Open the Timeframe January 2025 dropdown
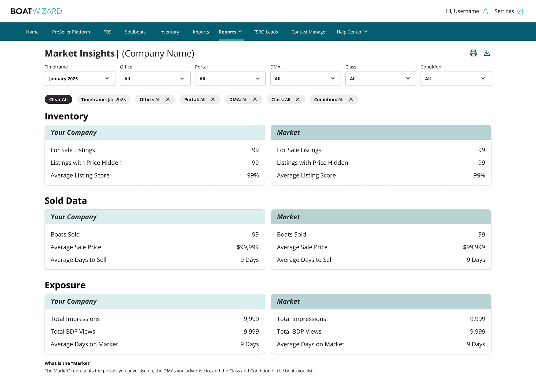The height and width of the screenshot is (392, 536). coord(80,78)
